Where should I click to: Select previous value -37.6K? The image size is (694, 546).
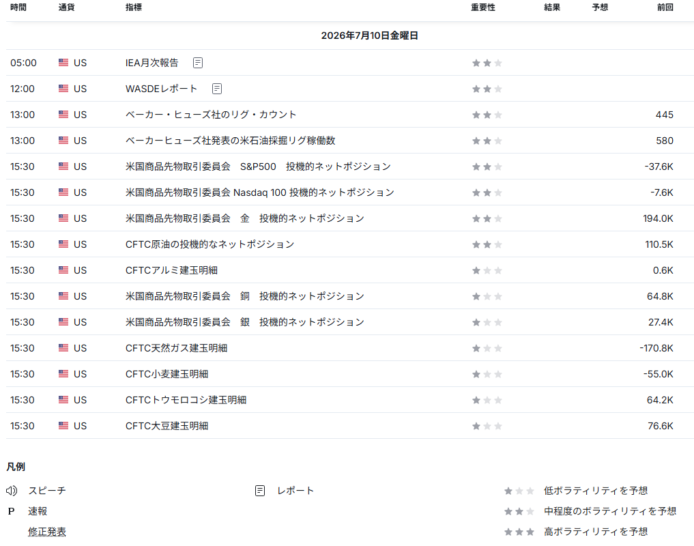(x=659, y=167)
